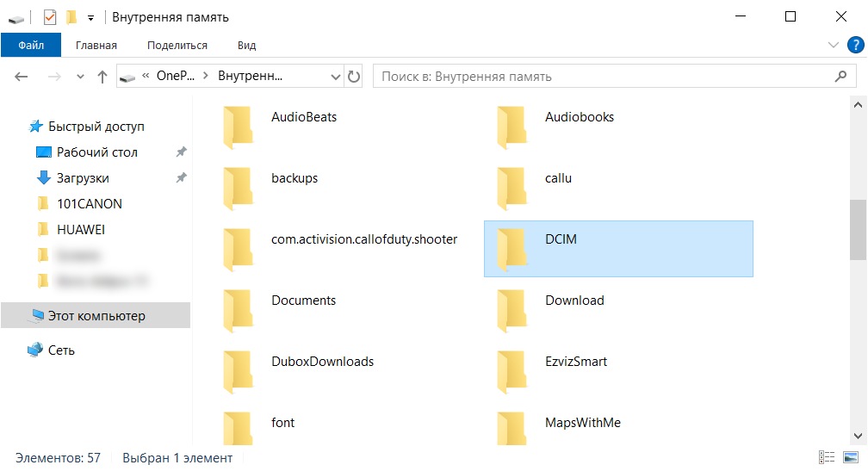This screenshot has width=868, height=471.
Task: Select the MapsWithMe folder icon
Action: [512, 429]
